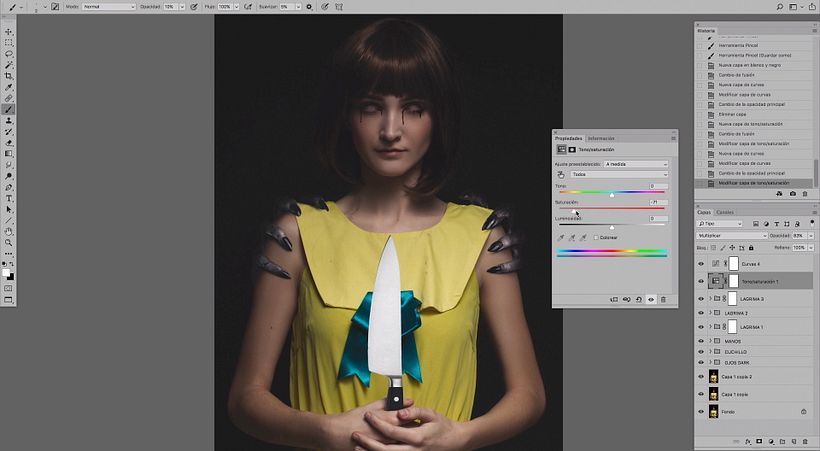Click the Lock all layer padlock icon
Viewport: 820px width, 451px height.
(751, 247)
